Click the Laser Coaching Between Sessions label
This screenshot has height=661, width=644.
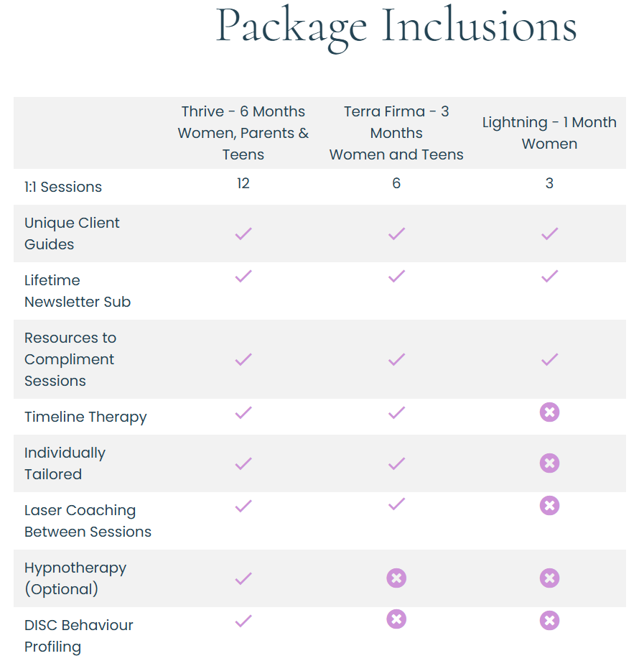(88, 521)
